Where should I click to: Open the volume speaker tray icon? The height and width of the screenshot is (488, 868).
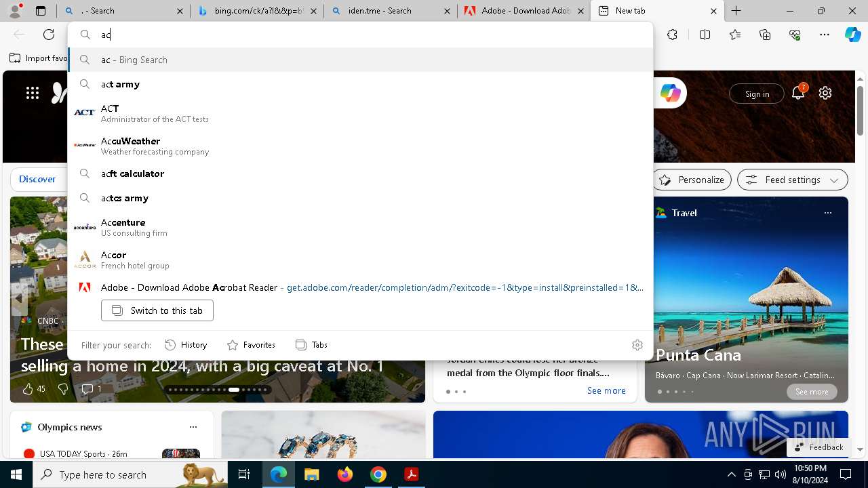tap(780, 474)
